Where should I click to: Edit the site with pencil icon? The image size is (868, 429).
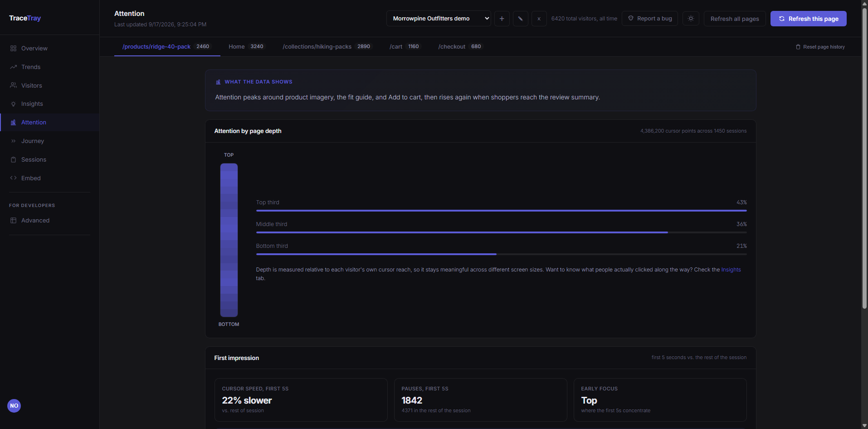pyautogui.click(x=520, y=19)
